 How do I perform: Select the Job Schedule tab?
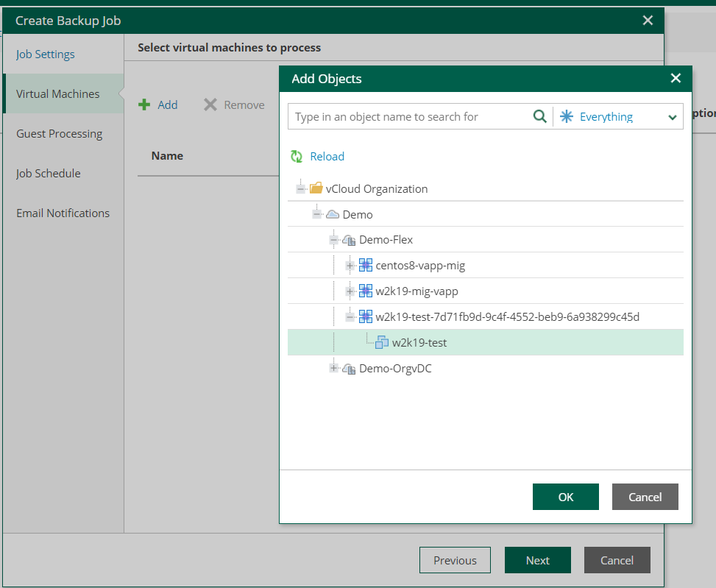[x=49, y=173]
